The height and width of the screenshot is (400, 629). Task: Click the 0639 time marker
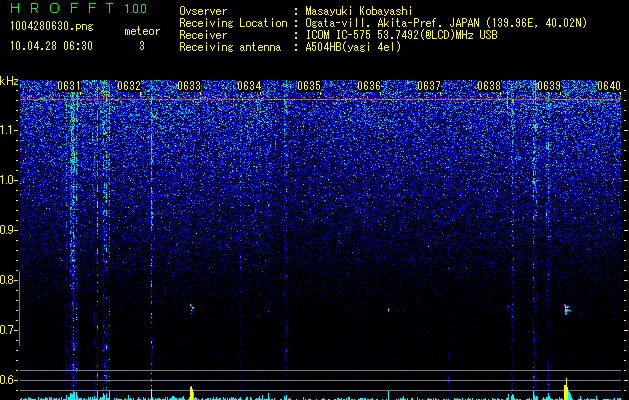click(x=549, y=86)
